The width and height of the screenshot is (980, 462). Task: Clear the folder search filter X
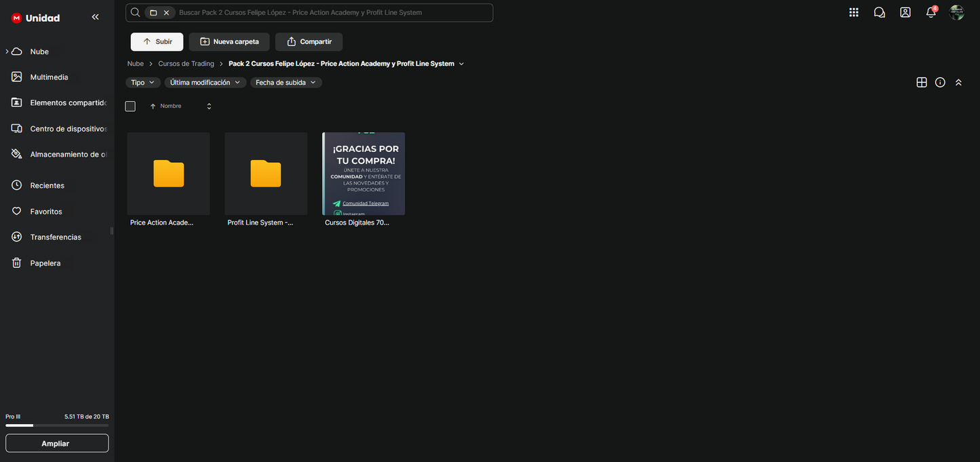tap(166, 12)
